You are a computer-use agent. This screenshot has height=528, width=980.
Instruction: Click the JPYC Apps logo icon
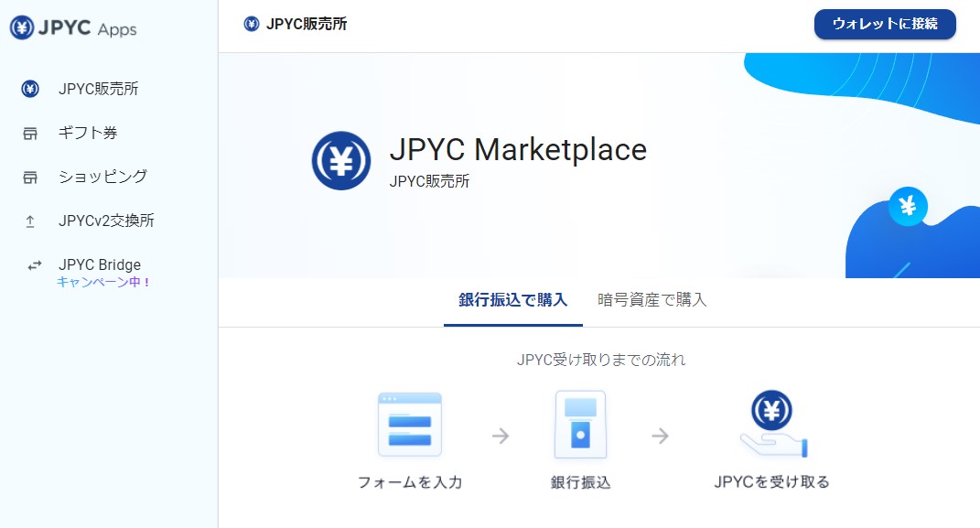pyautogui.click(x=22, y=28)
